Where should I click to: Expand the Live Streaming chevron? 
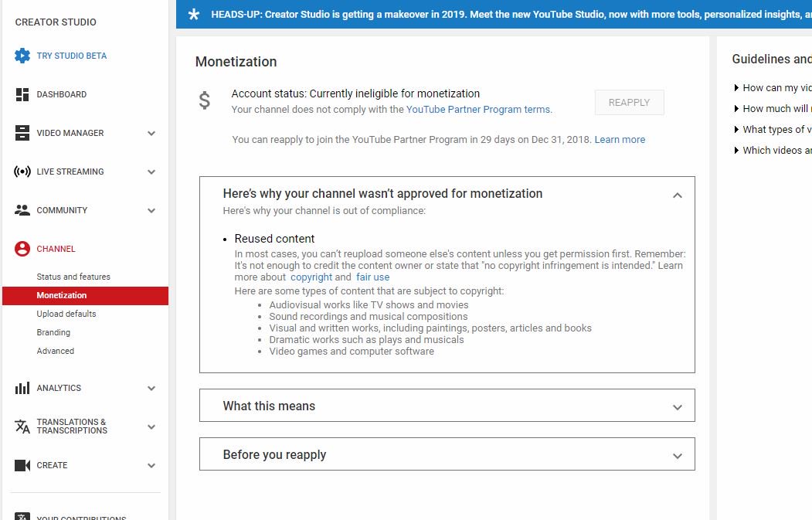151,172
